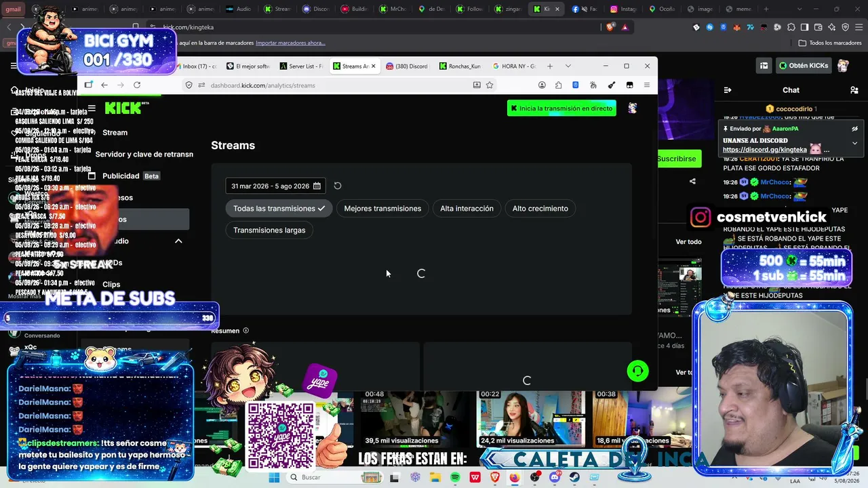Expand the dashboard browser tab list chevron
This screenshot has height=488, width=868.
coord(568,66)
